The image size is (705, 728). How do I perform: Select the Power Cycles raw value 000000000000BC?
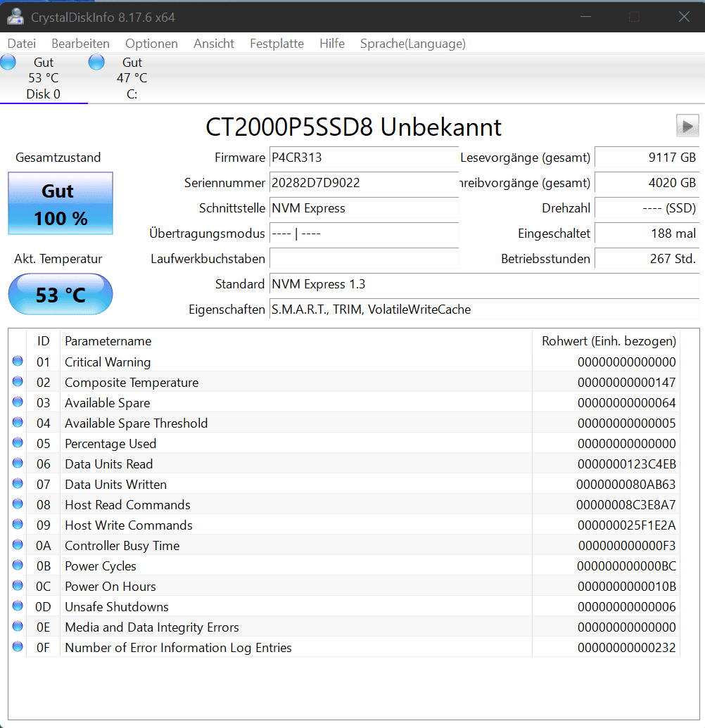pyautogui.click(x=626, y=566)
